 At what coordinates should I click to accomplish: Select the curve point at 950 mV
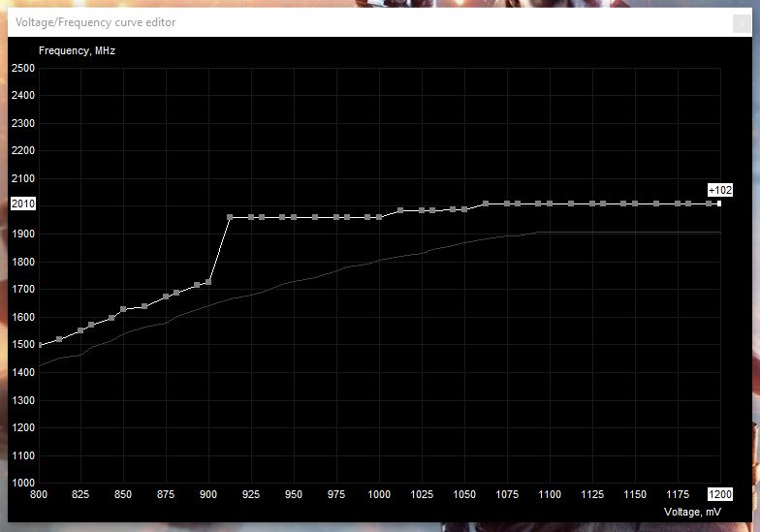(x=294, y=217)
